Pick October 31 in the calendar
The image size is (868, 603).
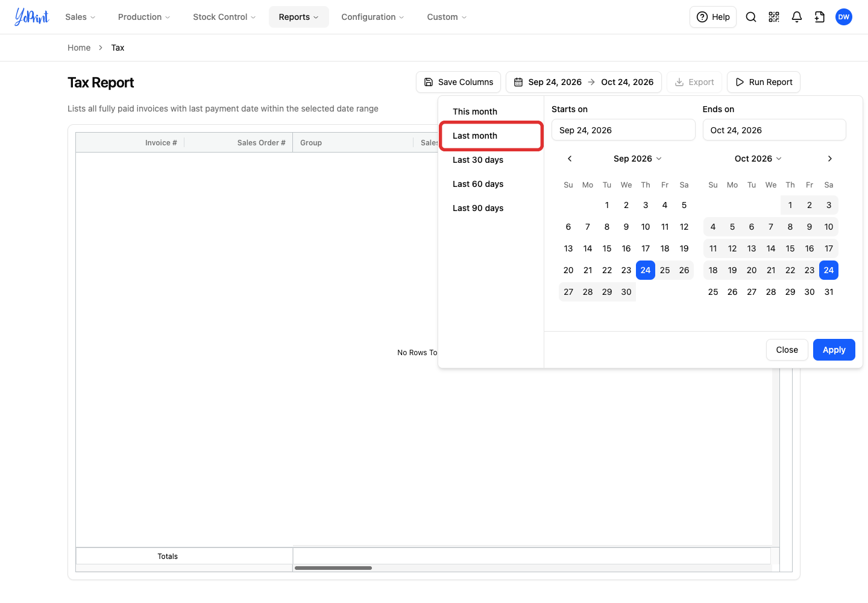(x=829, y=292)
